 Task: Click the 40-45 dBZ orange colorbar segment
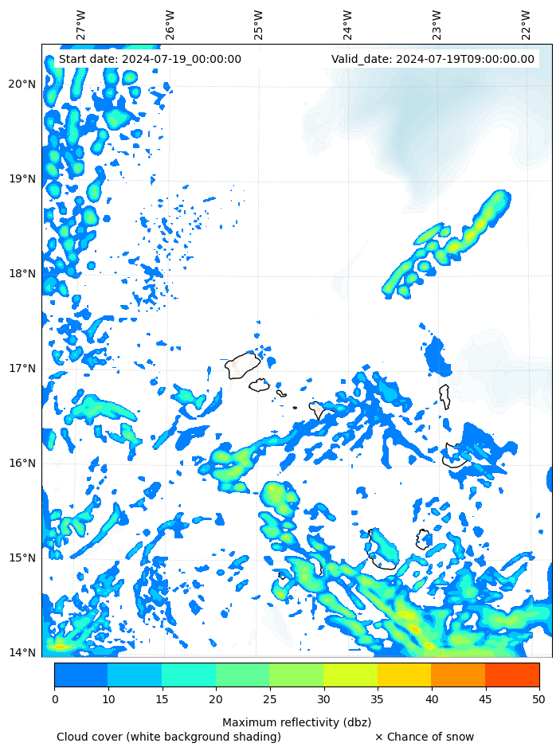point(459,675)
